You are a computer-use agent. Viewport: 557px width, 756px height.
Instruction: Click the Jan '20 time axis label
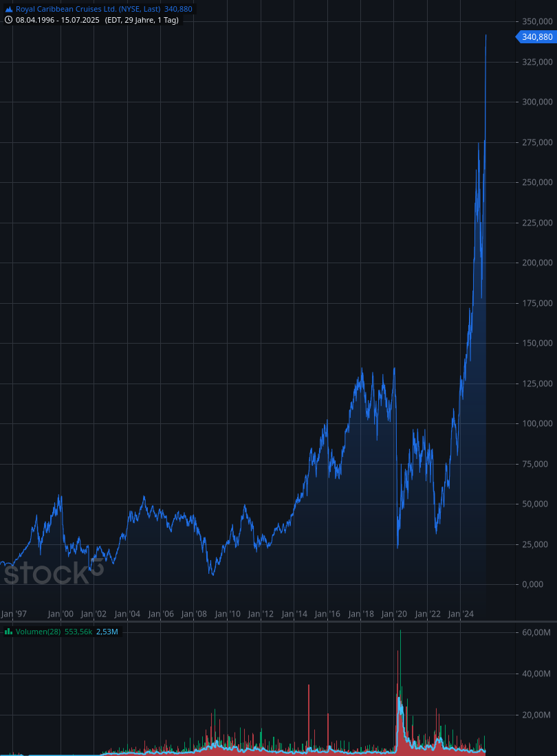(394, 614)
